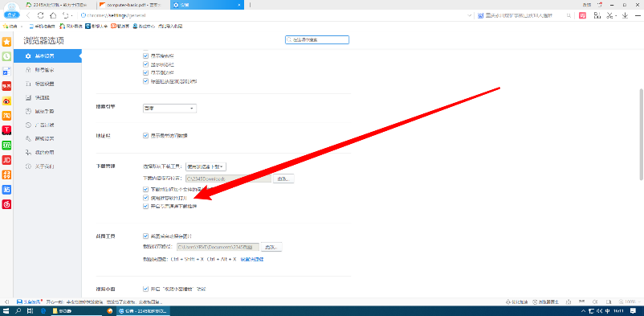
Task: Open the red Tmall T sidebar icon
Action: [x=6, y=130]
